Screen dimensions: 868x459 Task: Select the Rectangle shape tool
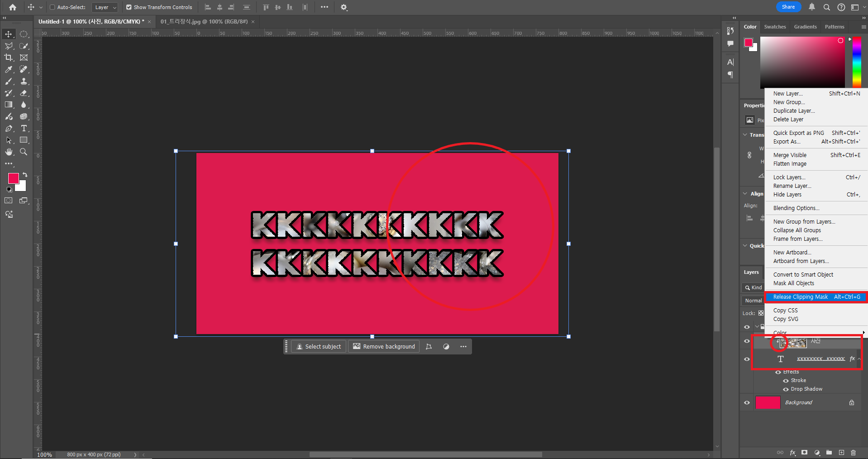coord(24,140)
